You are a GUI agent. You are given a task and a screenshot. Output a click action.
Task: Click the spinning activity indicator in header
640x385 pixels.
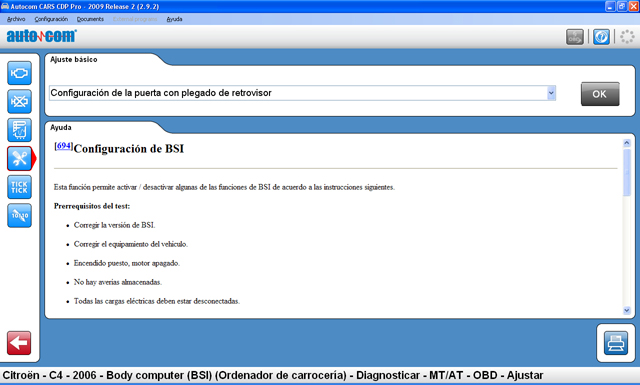tap(627, 37)
